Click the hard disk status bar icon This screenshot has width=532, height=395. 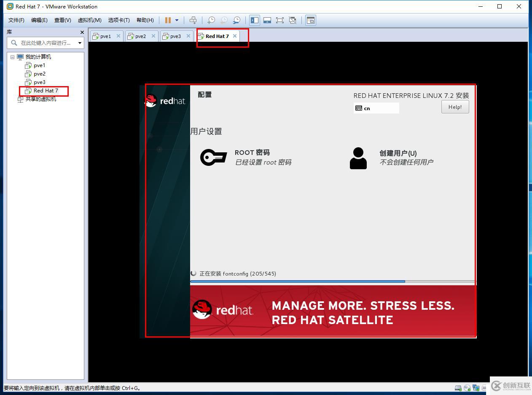pyautogui.click(x=458, y=388)
